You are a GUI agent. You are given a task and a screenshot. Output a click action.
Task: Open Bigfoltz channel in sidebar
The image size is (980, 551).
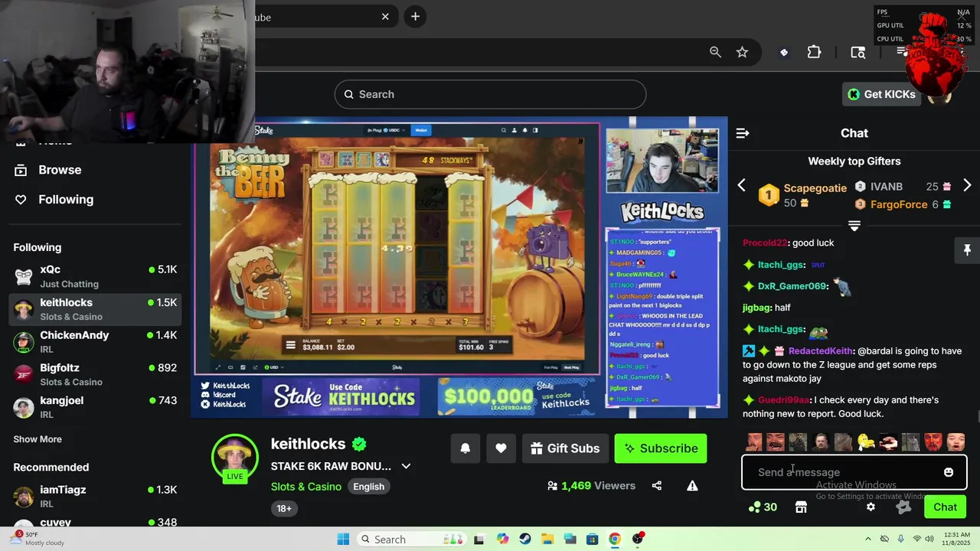[x=96, y=374]
